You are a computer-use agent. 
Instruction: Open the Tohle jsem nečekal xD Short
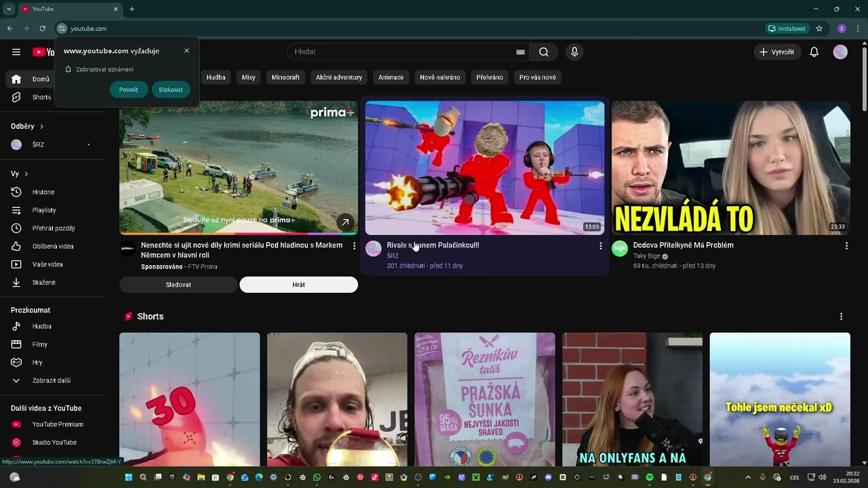click(780, 399)
